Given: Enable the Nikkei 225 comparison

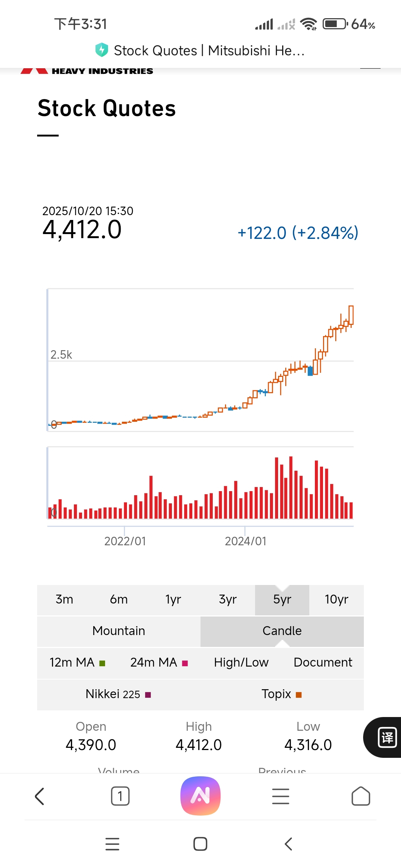Looking at the screenshot, I should tap(118, 694).
